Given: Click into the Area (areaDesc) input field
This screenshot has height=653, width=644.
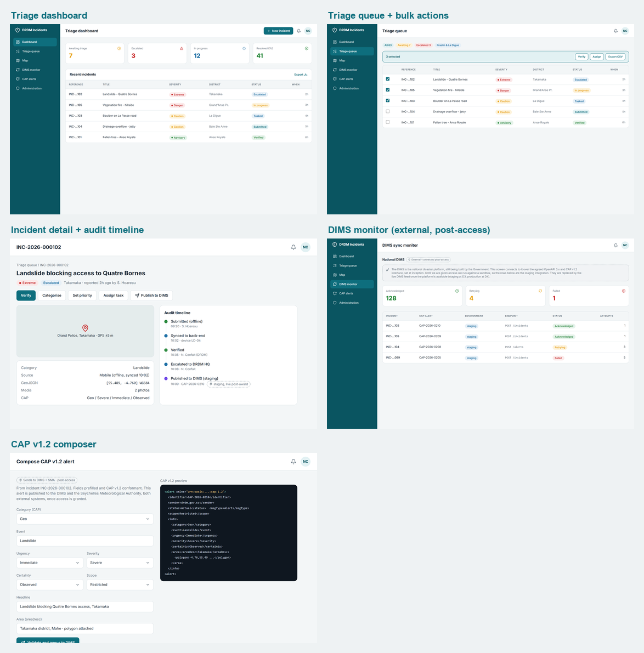Looking at the screenshot, I should pyautogui.click(x=85, y=628).
